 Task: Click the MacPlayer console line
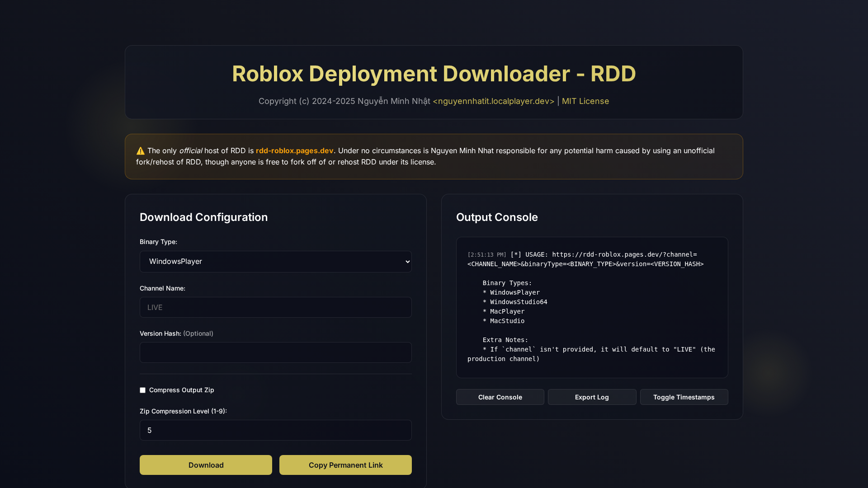coord(504,311)
